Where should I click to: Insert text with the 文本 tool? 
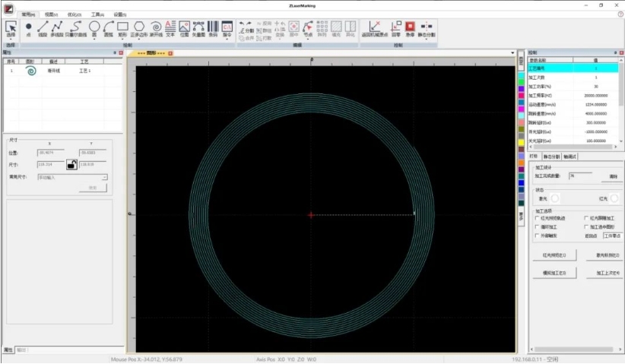coord(170,29)
